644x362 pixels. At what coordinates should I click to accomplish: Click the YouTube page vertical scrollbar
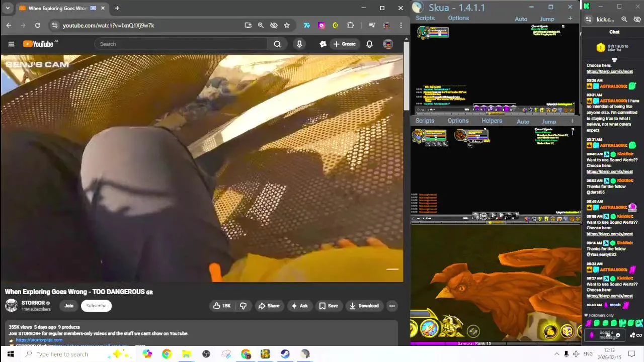coord(406,75)
